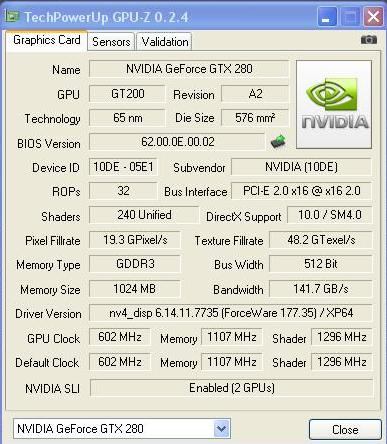Click the Default Clock field 602 MHz

coord(120,362)
